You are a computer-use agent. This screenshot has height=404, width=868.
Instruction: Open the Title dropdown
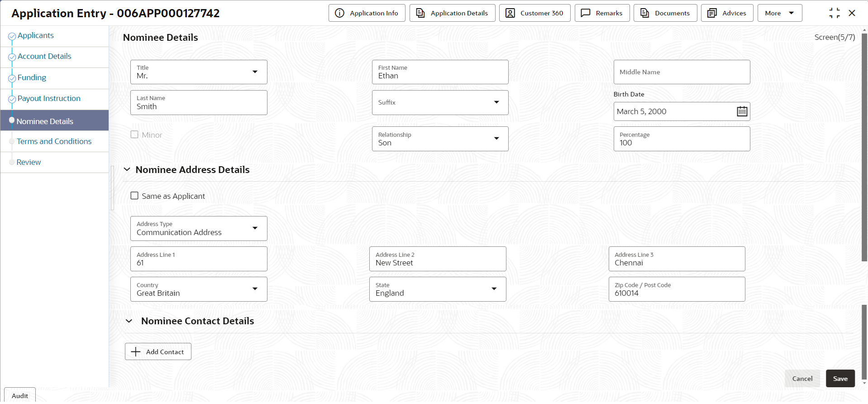[x=199, y=72]
